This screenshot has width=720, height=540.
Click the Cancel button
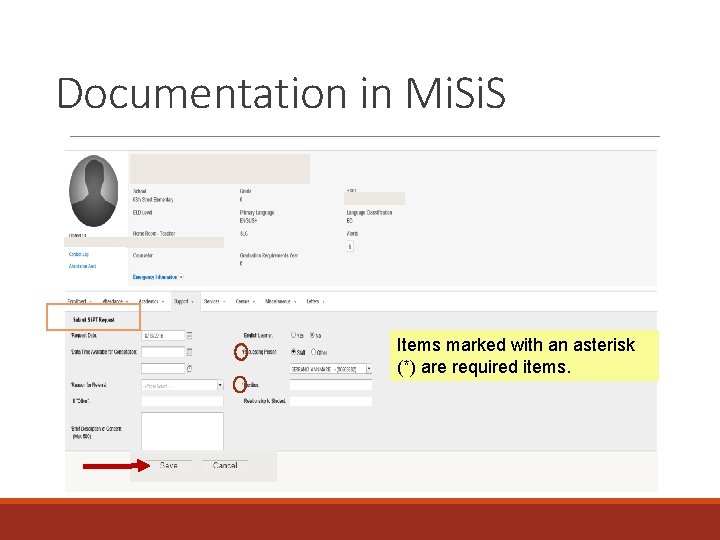pos(225,465)
